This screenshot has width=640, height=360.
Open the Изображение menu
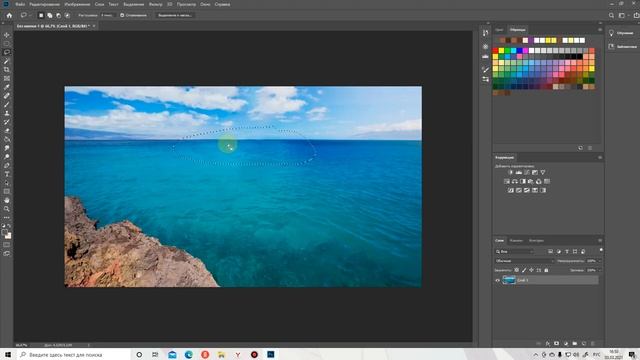tap(77, 4)
